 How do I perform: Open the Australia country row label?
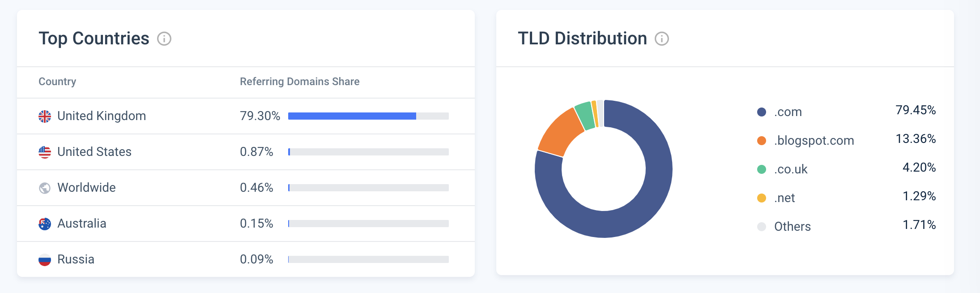click(x=82, y=224)
